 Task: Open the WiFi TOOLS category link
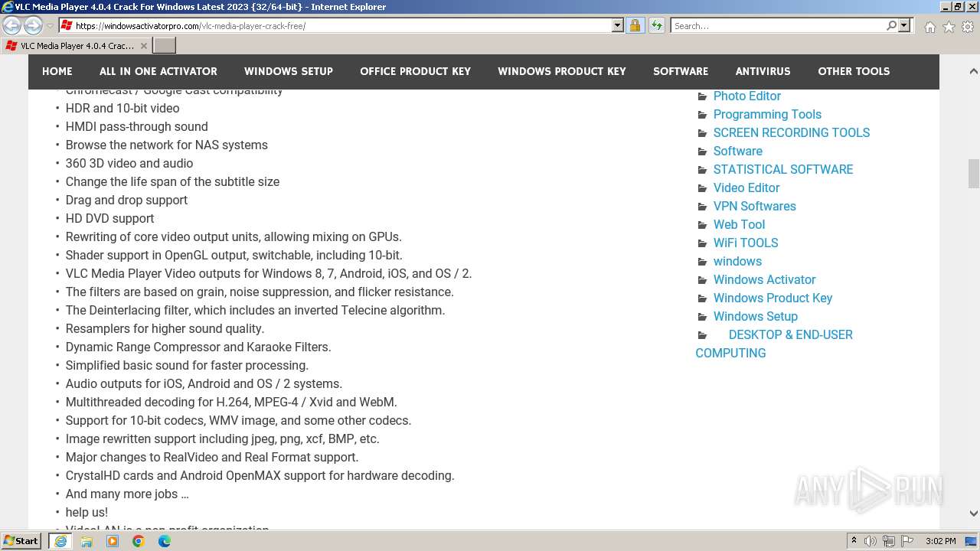tap(746, 243)
